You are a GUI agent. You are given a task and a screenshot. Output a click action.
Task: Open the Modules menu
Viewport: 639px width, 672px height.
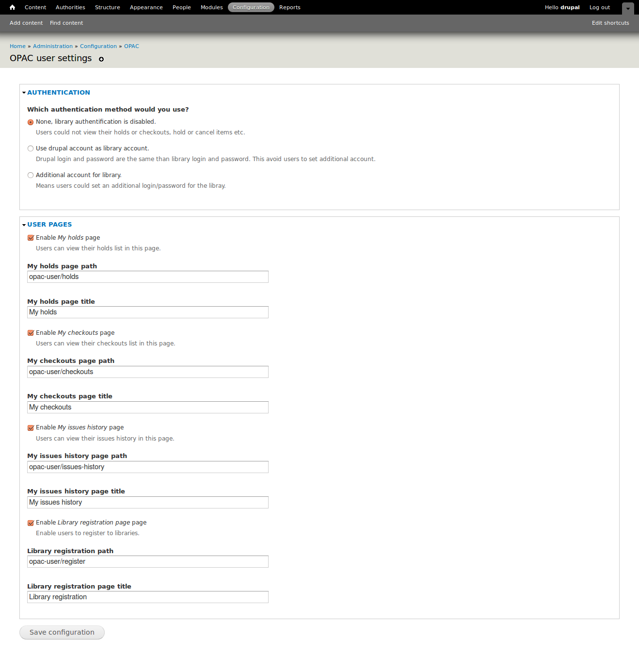(212, 7)
